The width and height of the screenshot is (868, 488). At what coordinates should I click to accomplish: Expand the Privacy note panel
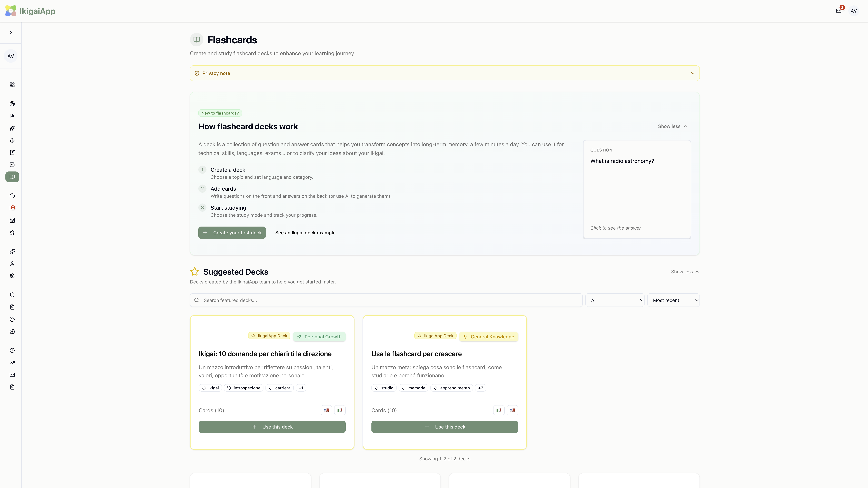693,73
